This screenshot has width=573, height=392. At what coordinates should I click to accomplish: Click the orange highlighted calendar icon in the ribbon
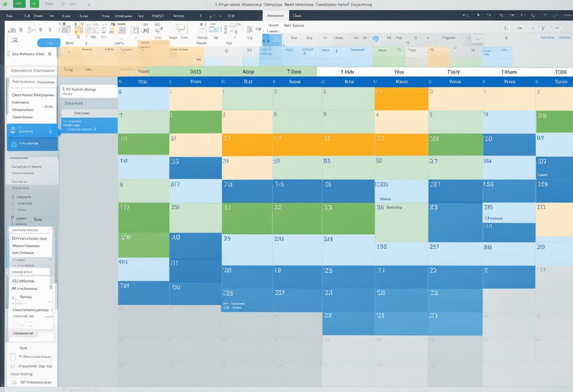pos(78,30)
